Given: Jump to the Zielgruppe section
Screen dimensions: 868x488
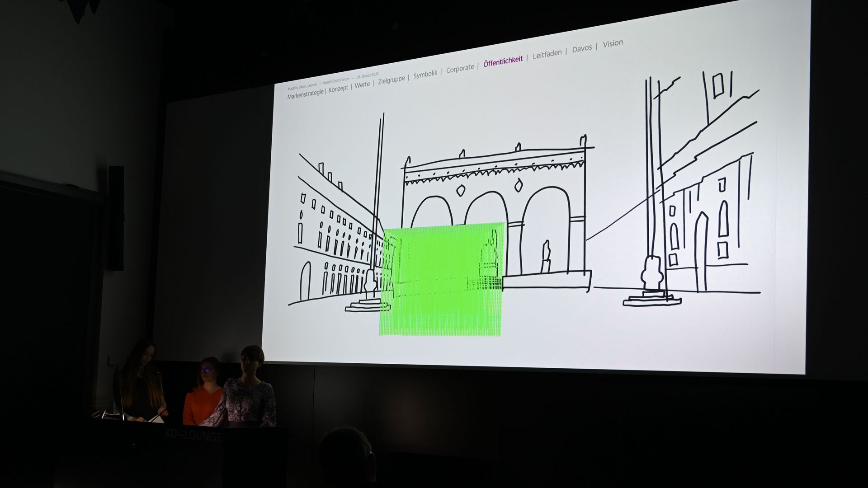Looking at the screenshot, I should (x=392, y=80).
